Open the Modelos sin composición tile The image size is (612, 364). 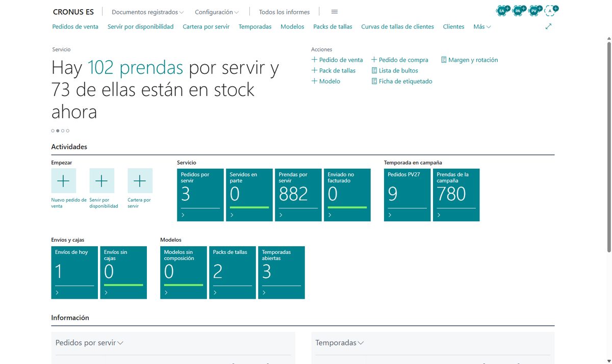tap(184, 272)
